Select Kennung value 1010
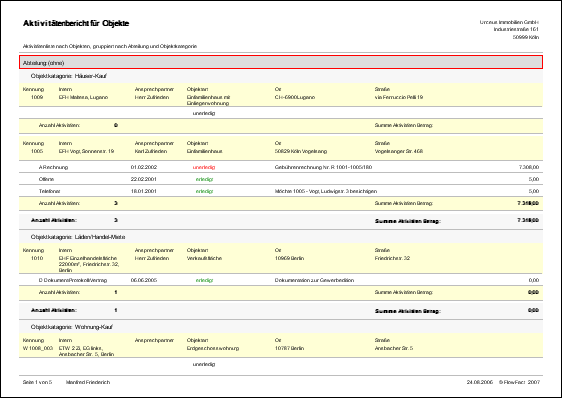Viewport: 562px width, 398px height. tap(37, 258)
